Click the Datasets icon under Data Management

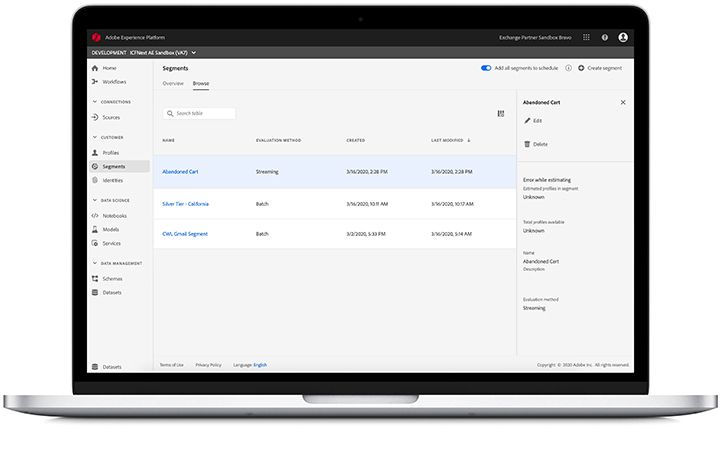click(95, 292)
